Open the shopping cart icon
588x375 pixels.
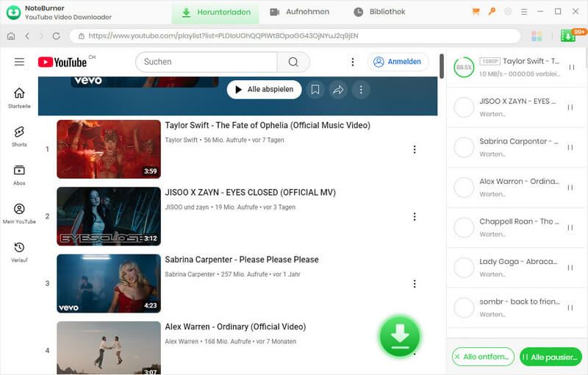point(476,12)
